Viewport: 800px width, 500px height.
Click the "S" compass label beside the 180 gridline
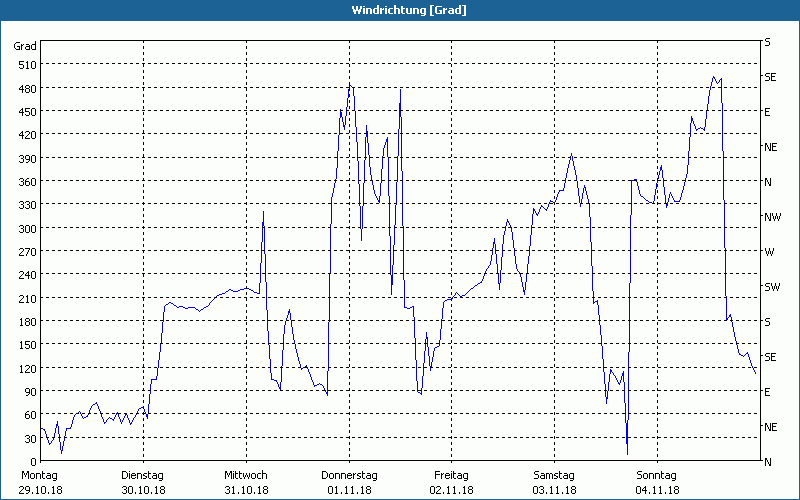767,322
